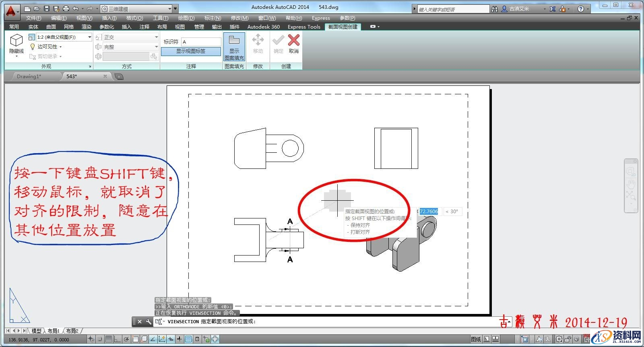The width and height of the screenshot is (644, 347).
Task: Click the wrench icon on command line
Action: click(149, 322)
